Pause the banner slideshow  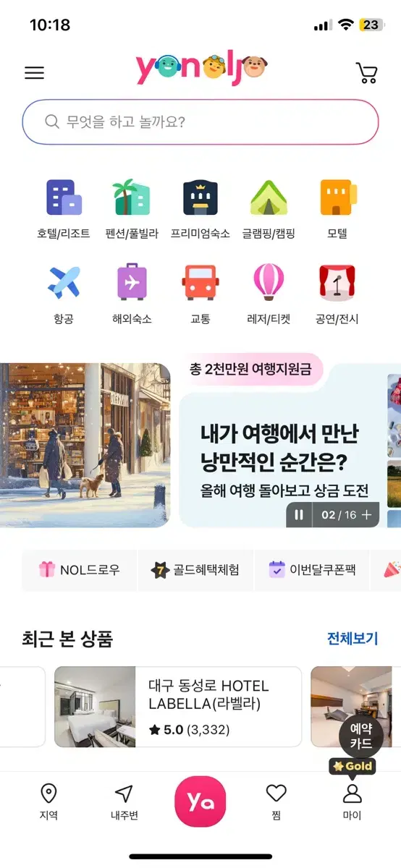(x=298, y=515)
